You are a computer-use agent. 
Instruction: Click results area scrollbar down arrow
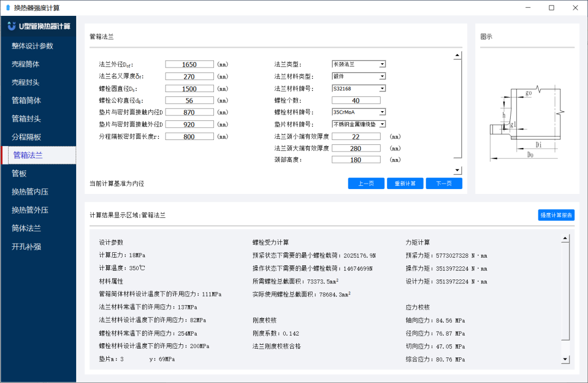coord(565,360)
